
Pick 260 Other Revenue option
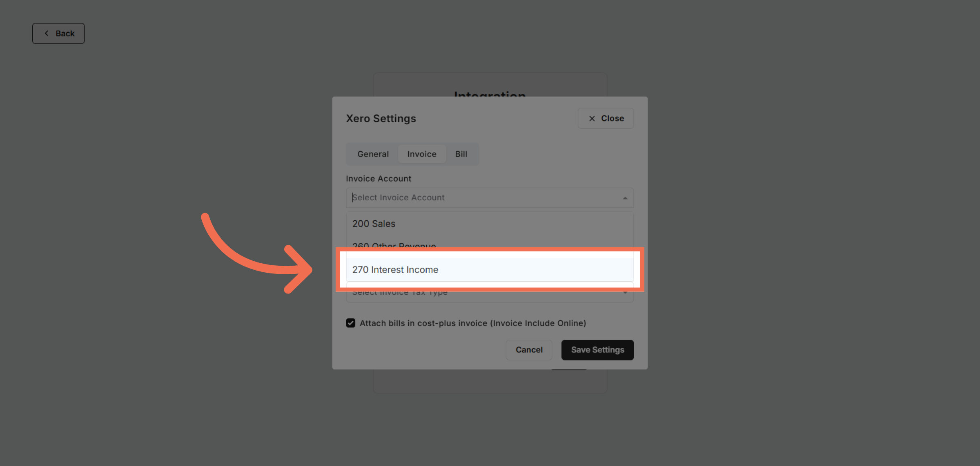[x=394, y=246]
